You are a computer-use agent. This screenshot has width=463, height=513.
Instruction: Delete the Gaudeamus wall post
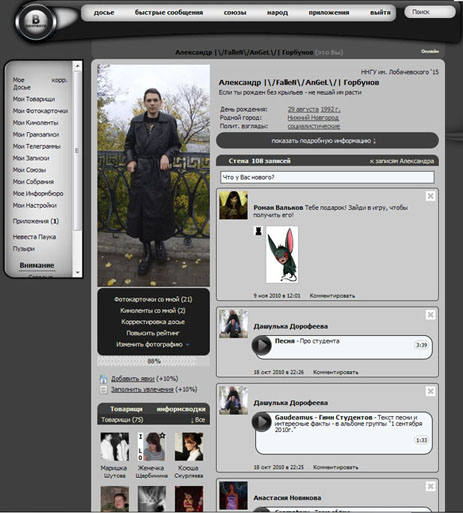pos(430,391)
